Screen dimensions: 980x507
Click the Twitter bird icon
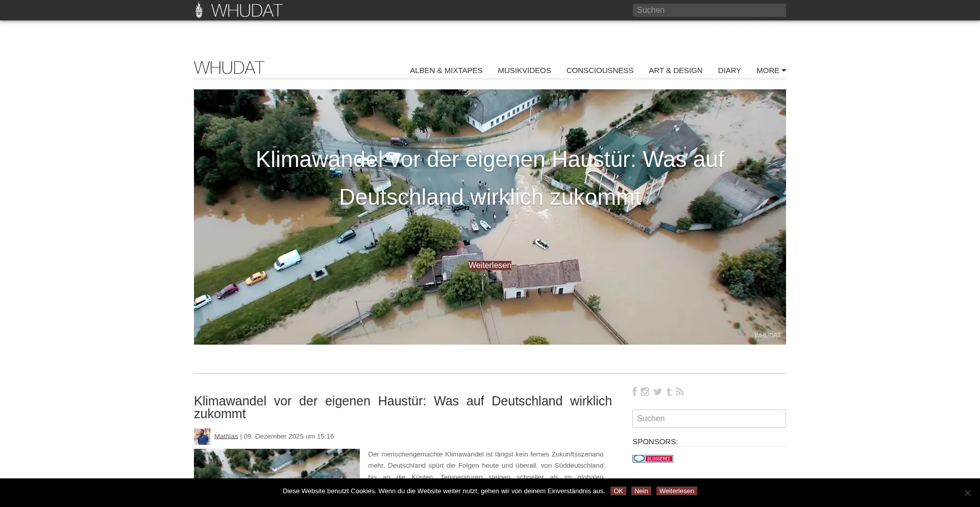point(657,392)
